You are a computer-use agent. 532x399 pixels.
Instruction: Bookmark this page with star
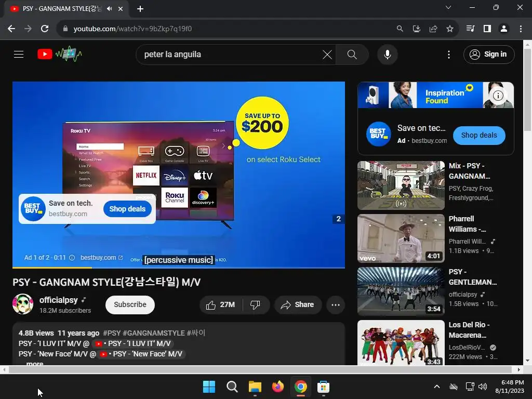pos(450,29)
